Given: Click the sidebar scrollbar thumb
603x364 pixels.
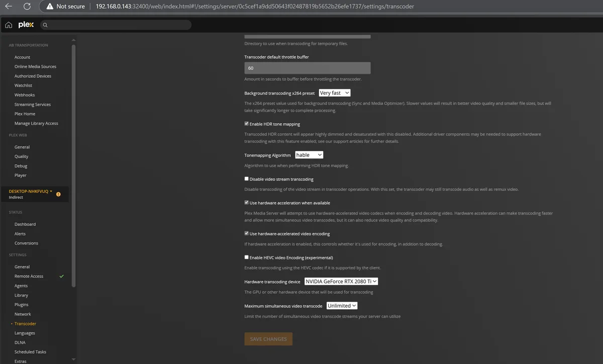Looking at the screenshot, I should [73, 166].
